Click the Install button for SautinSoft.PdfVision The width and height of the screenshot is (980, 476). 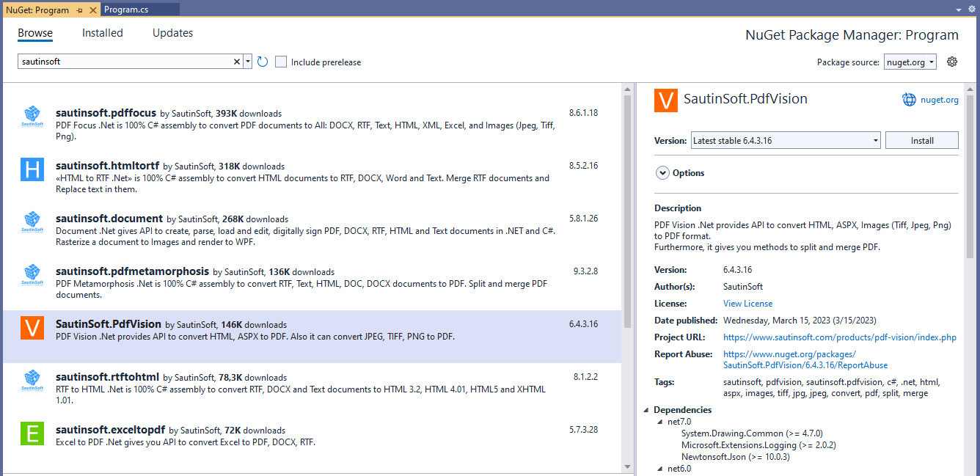[x=921, y=140]
